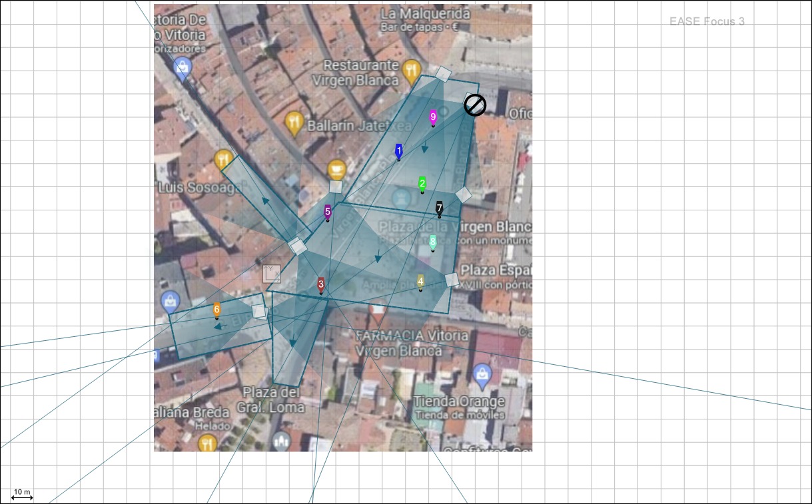Select loudspeaker square beside Restaurante Virgen Blanca pin
812x504 pixels.
(444, 73)
